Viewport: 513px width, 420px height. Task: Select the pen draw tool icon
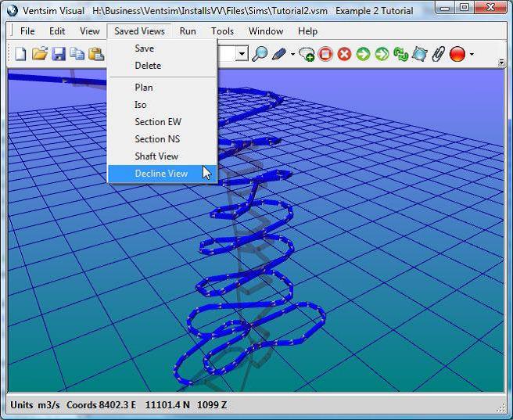(x=278, y=54)
